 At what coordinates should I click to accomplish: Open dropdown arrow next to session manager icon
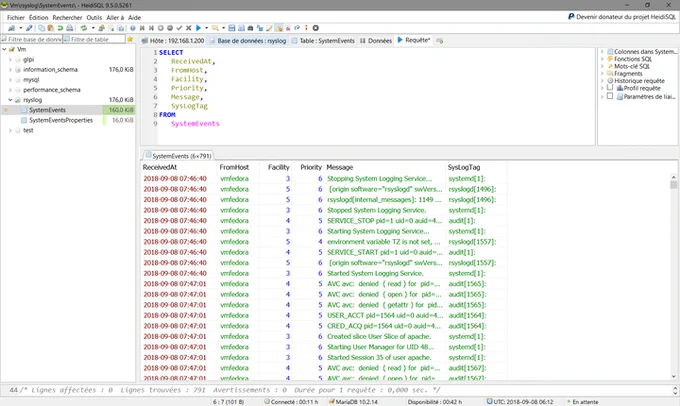pyautogui.click(x=21, y=28)
